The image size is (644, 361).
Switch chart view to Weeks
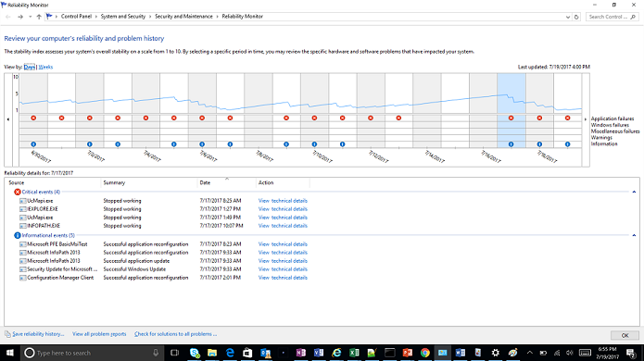point(45,67)
